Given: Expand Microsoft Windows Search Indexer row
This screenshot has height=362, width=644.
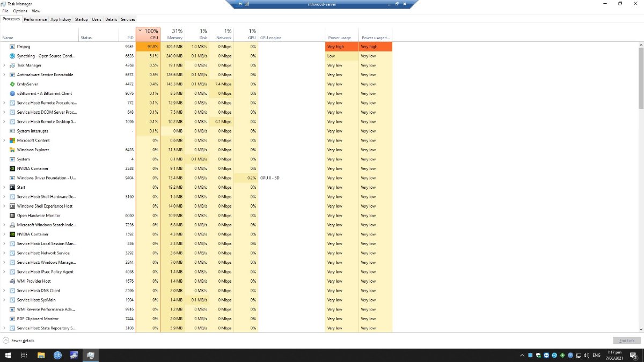Looking at the screenshot, I should coord(4,225).
